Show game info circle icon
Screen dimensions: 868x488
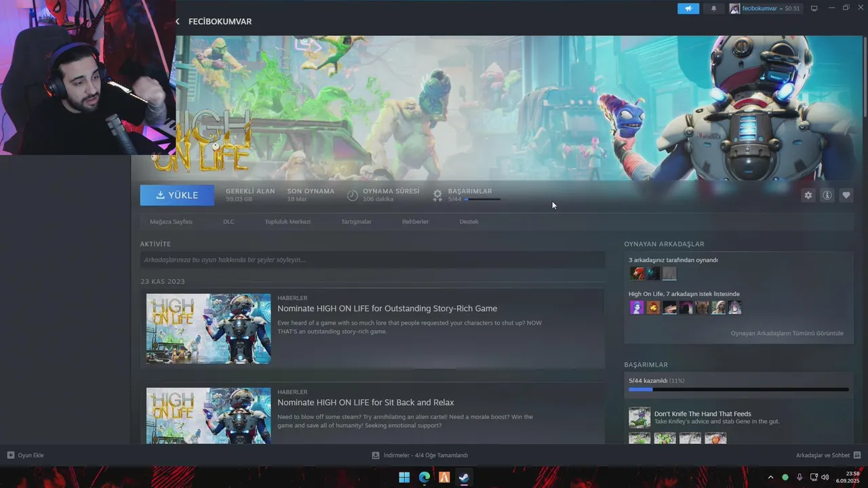click(827, 195)
